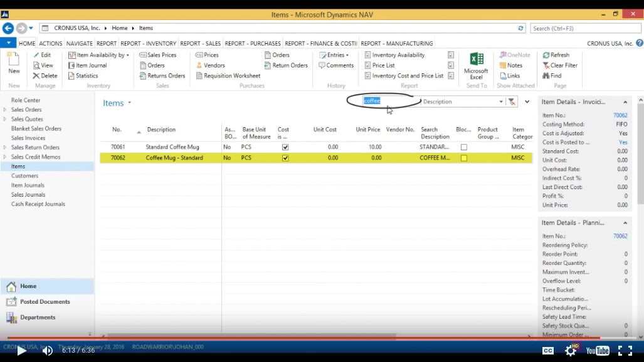This screenshot has height=362, width=644.
Task: Click the factbox vertical scrollbar
Action: (x=640, y=154)
